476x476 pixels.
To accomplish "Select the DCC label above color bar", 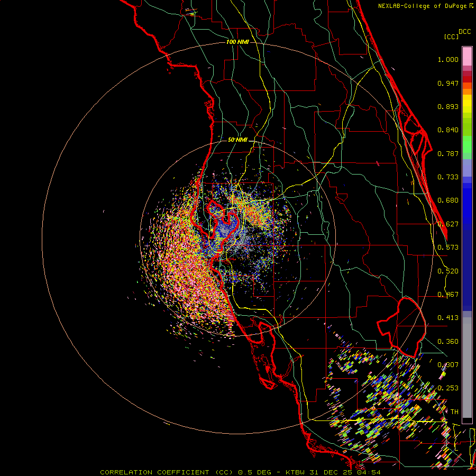I will pyautogui.click(x=464, y=32).
